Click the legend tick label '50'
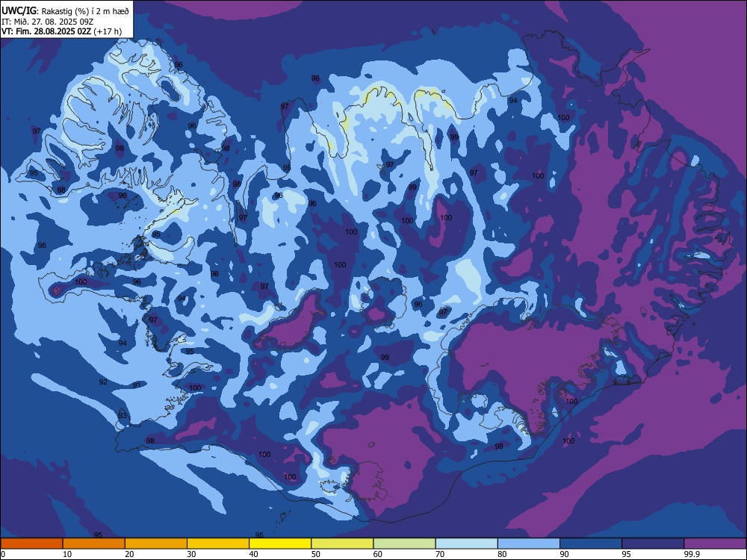 point(315,554)
